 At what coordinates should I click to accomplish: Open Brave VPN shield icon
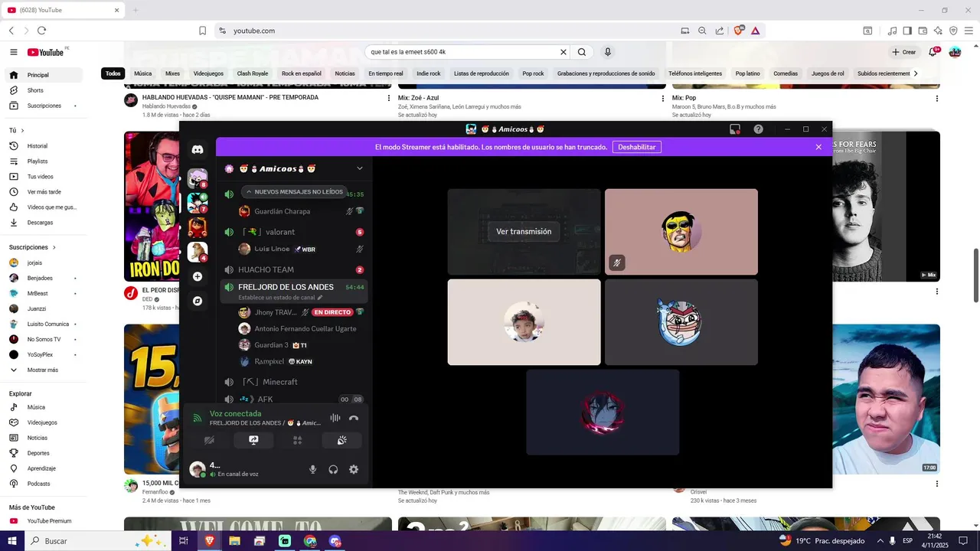(x=953, y=31)
